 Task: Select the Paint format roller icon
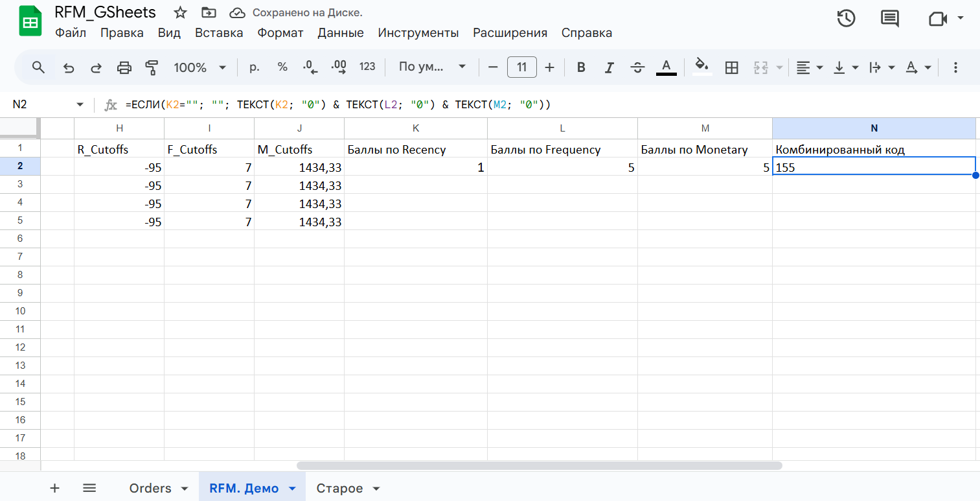pyautogui.click(x=152, y=67)
